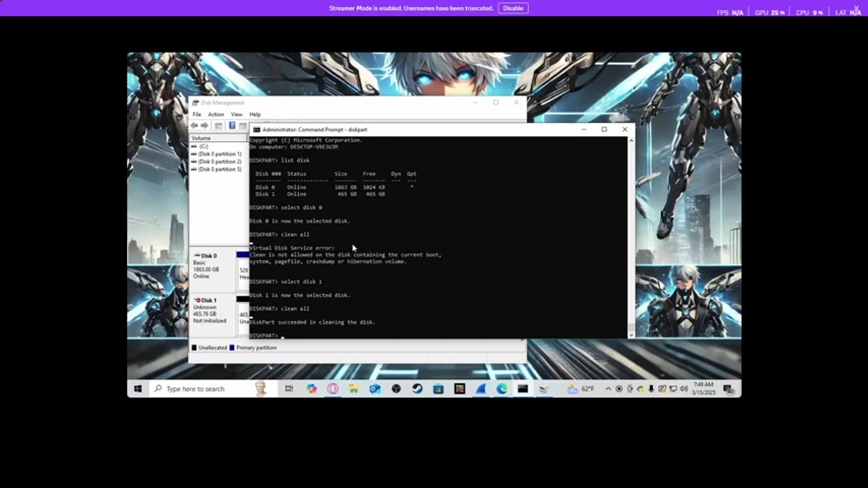The width and height of the screenshot is (868, 488).
Task: Maximize the Disk Management window
Action: [x=496, y=102]
